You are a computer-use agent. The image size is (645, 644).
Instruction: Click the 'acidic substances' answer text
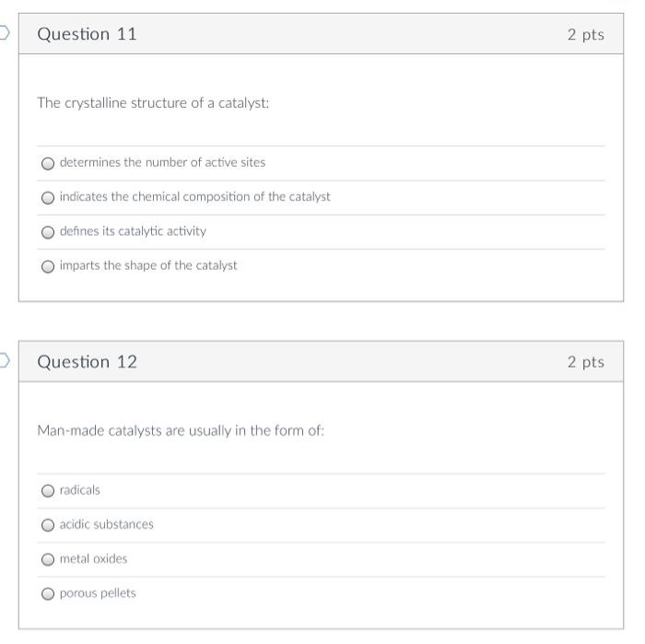coord(107,524)
